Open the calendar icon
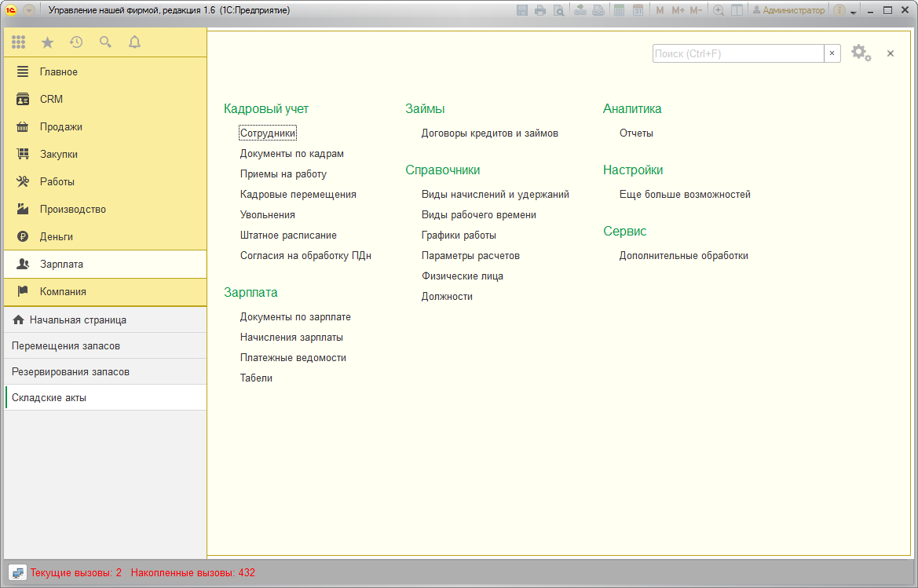The image size is (918, 588). pos(638,10)
